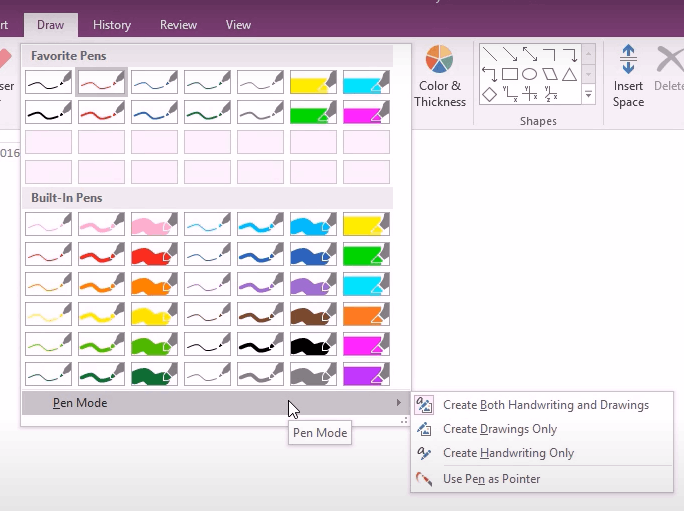Pick cyan highlighter in Favorite Pens
The width and height of the screenshot is (684, 511).
coord(366,82)
